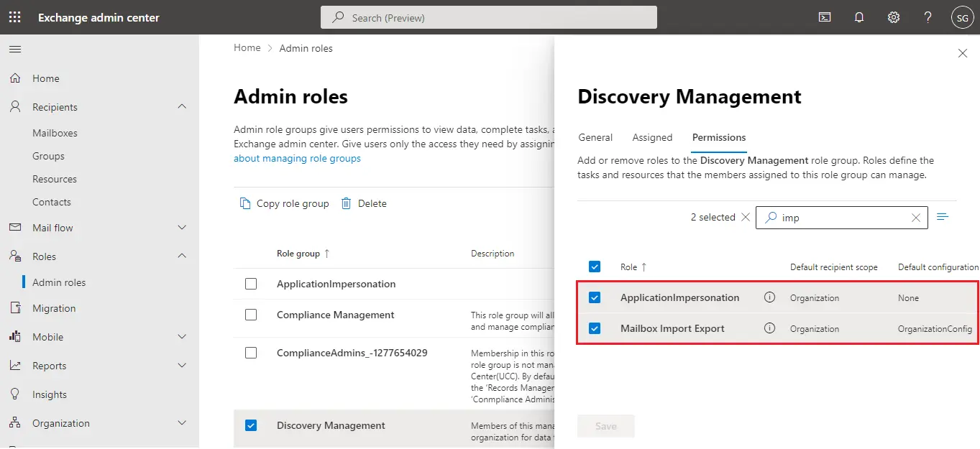The height and width of the screenshot is (449, 980).
Task: Click the Save button
Action: click(x=606, y=426)
